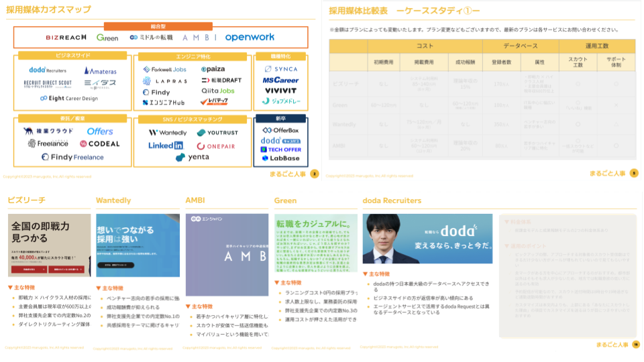
Task: Click the ミドルの転職 logo
Action: click(x=151, y=38)
